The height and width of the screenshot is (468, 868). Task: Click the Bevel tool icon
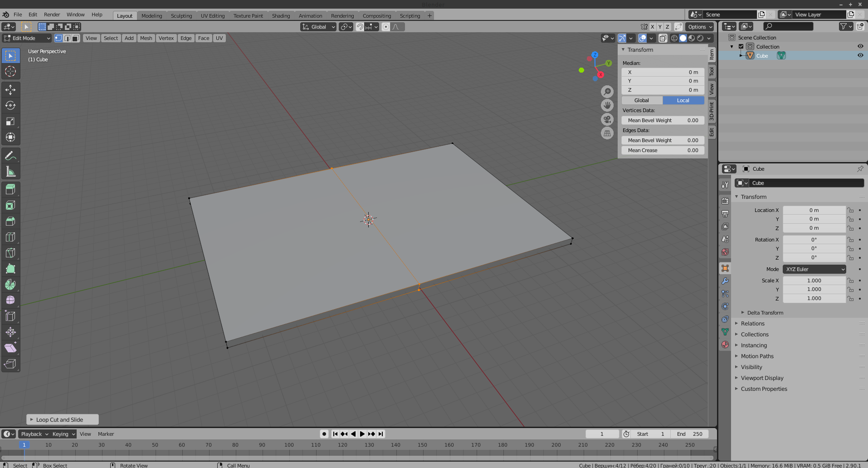click(x=10, y=221)
